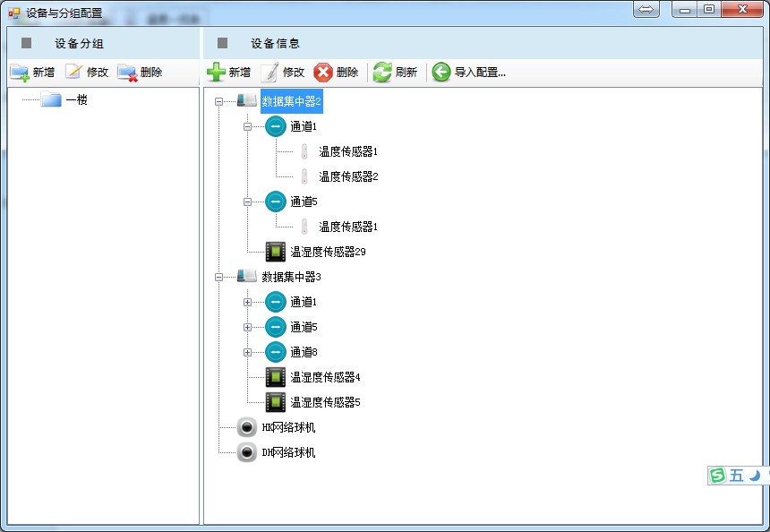
Task: Click the window title bar app icon
Action: coord(13,13)
